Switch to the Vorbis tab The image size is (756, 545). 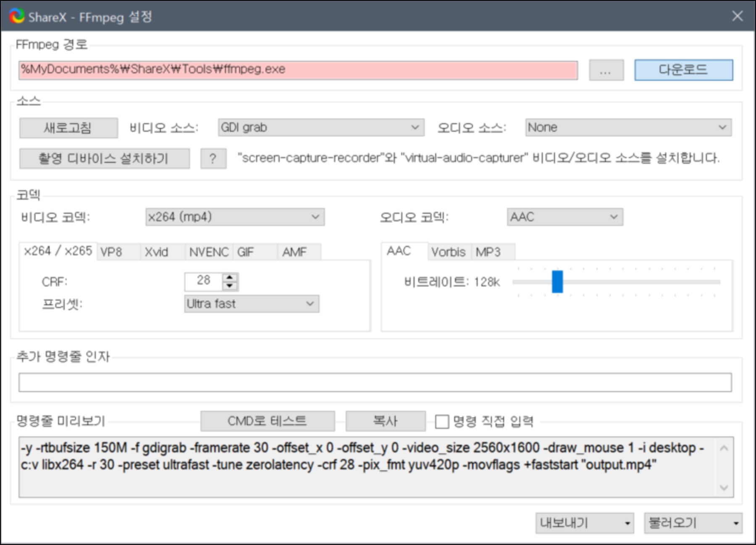click(449, 252)
